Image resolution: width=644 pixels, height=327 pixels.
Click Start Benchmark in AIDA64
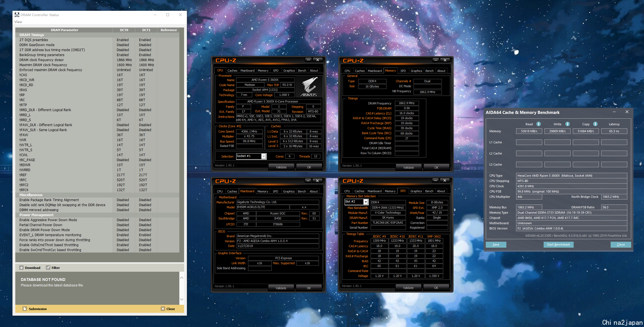pos(558,244)
